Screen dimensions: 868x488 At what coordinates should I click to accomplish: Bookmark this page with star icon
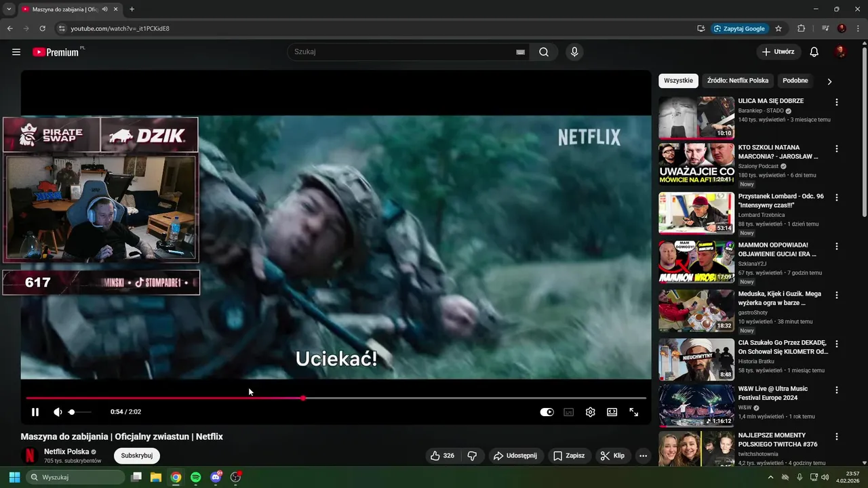(x=778, y=28)
